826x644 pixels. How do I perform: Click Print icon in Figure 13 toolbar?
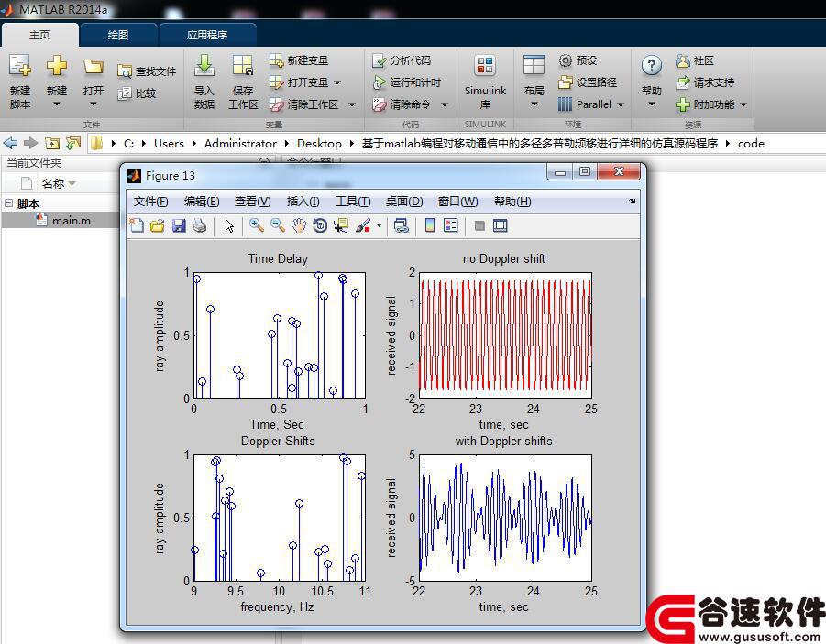[x=200, y=226]
